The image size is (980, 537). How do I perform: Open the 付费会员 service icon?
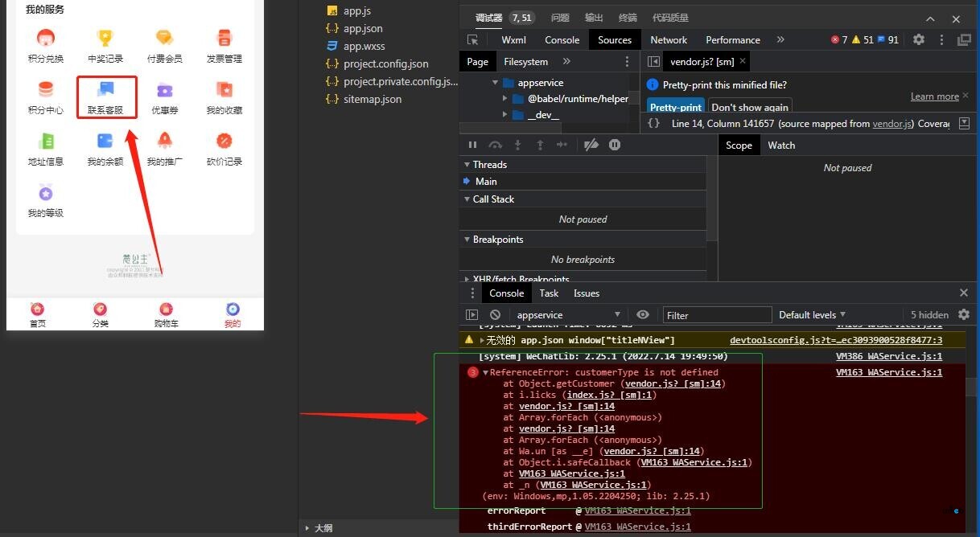pos(164,46)
